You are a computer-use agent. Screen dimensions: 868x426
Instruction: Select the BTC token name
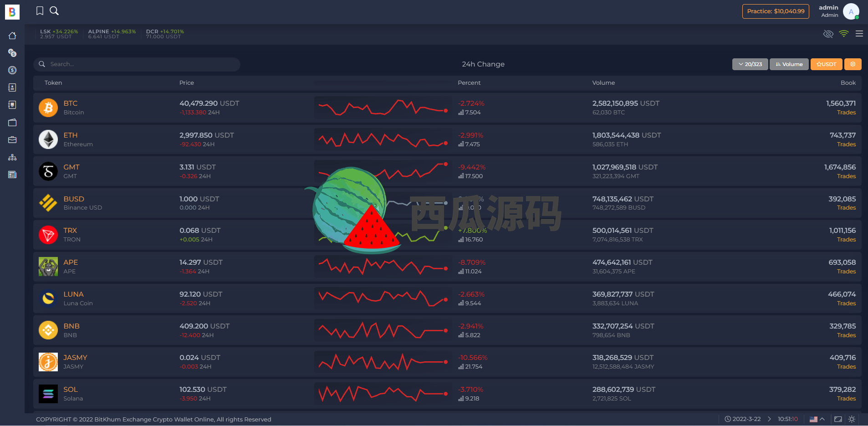71,103
